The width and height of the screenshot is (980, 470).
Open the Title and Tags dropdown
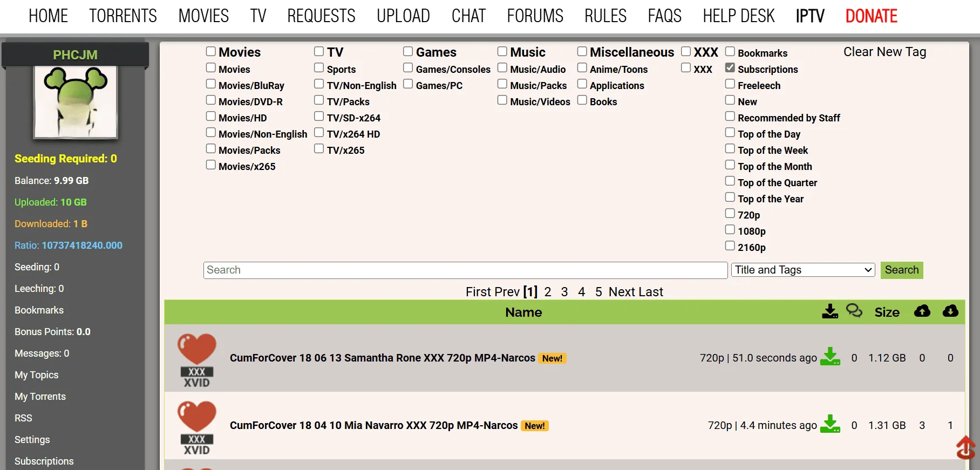pyautogui.click(x=803, y=270)
